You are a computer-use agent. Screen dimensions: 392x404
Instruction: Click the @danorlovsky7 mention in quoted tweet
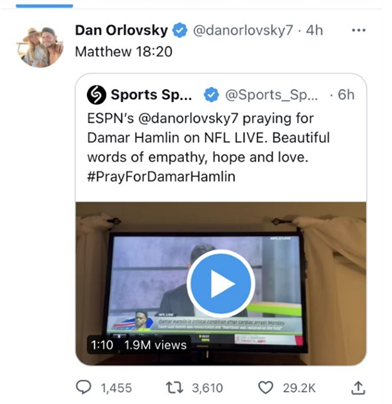(188, 118)
